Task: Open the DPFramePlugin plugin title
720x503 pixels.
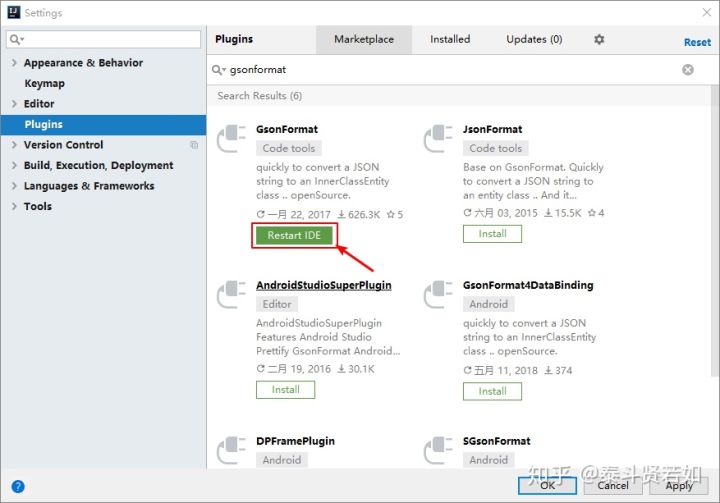Action: (295, 441)
